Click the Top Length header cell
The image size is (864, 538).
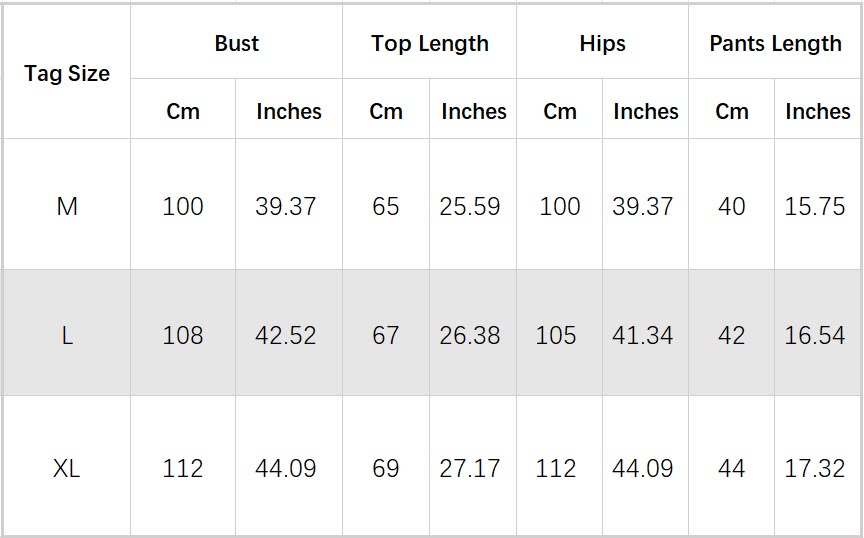[x=430, y=44]
